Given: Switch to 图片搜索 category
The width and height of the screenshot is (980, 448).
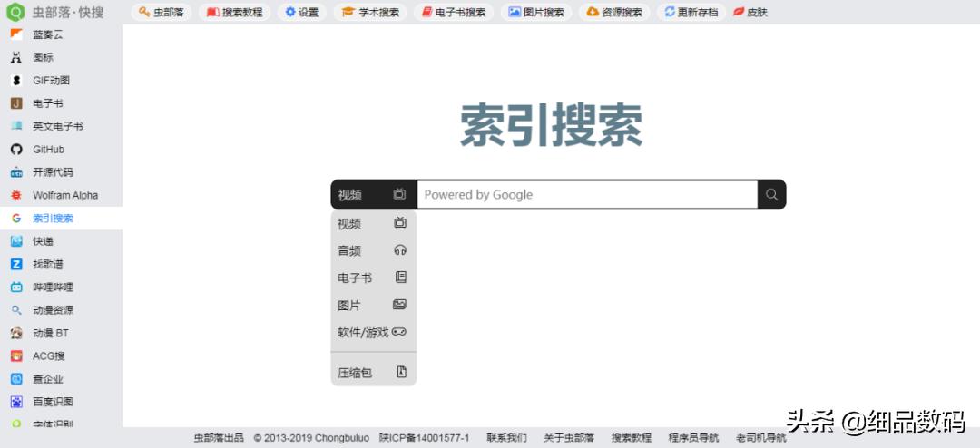Looking at the screenshot, I should [x=536, y=12].
